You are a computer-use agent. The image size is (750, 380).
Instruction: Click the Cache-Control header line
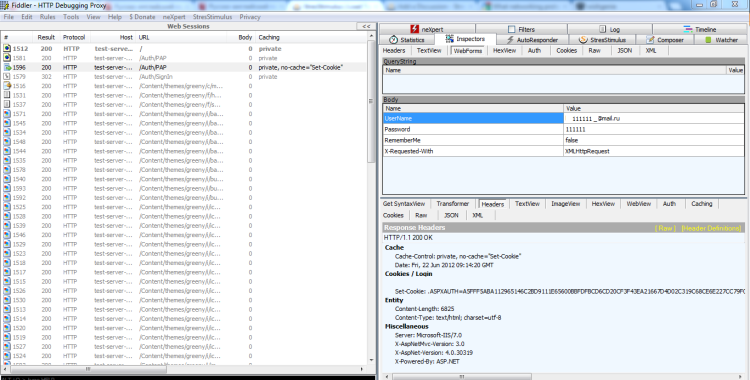point(458,256)
